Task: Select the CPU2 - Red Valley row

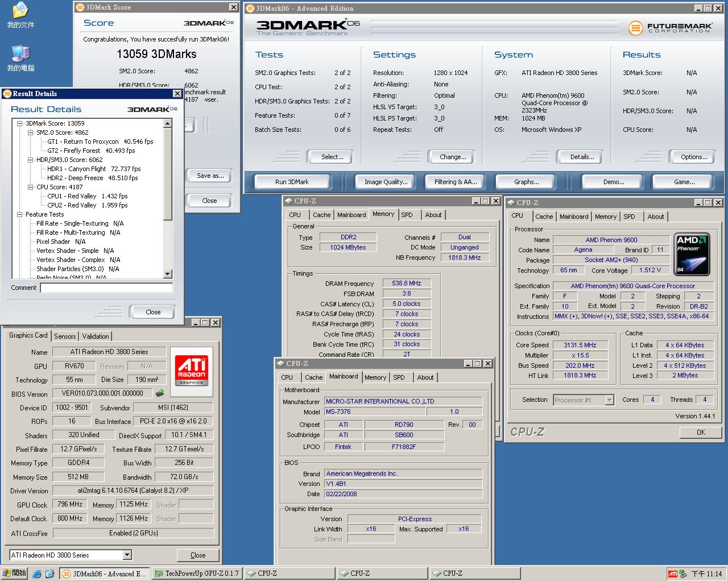Action: point(88,205)
